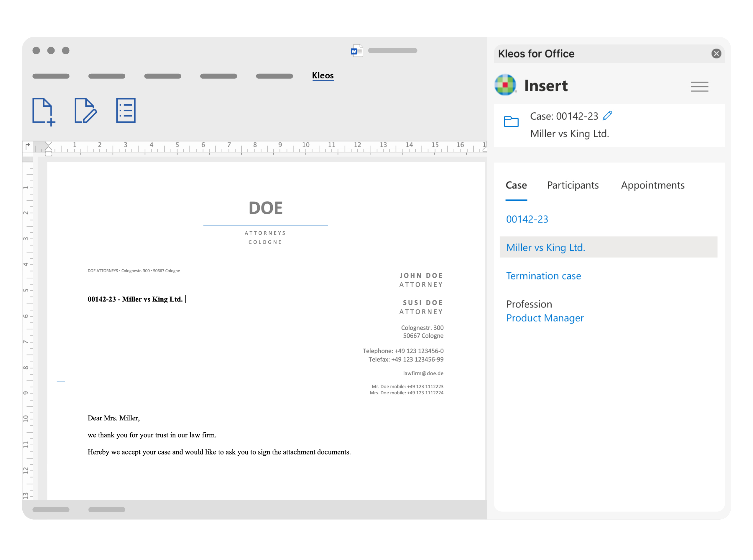Insert the 00142-23 case number link
753x560 pixels.
point(527,219)
